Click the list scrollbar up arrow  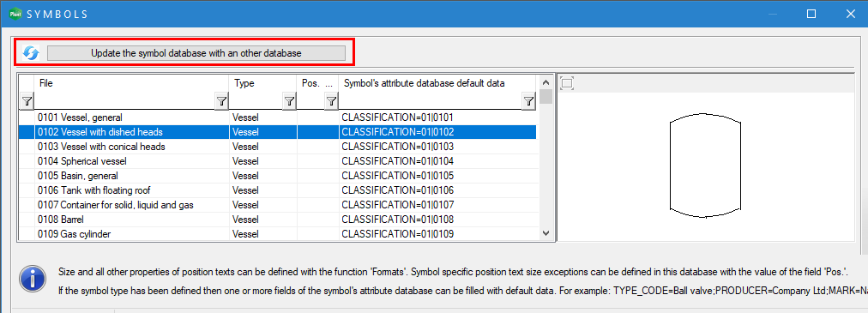click(x=546, y=82)
